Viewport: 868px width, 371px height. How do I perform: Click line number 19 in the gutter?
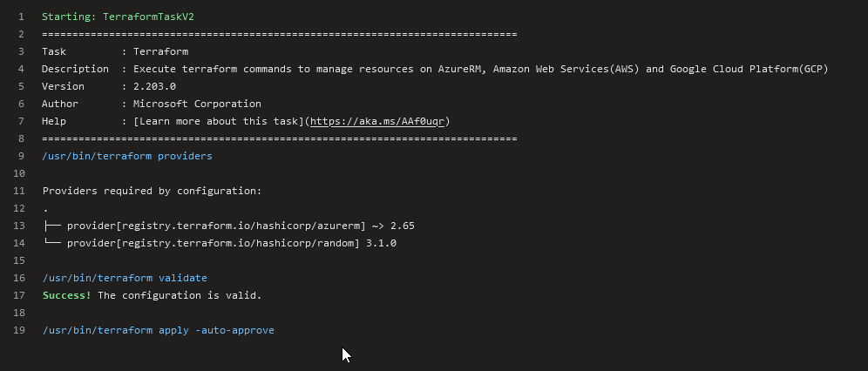19,330
